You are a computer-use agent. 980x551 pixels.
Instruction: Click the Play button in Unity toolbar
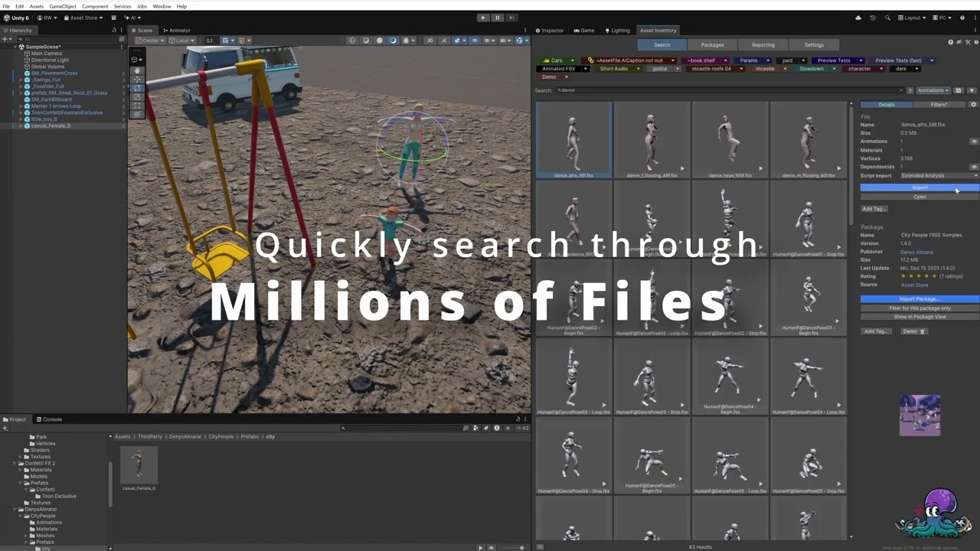click(482, 18)
